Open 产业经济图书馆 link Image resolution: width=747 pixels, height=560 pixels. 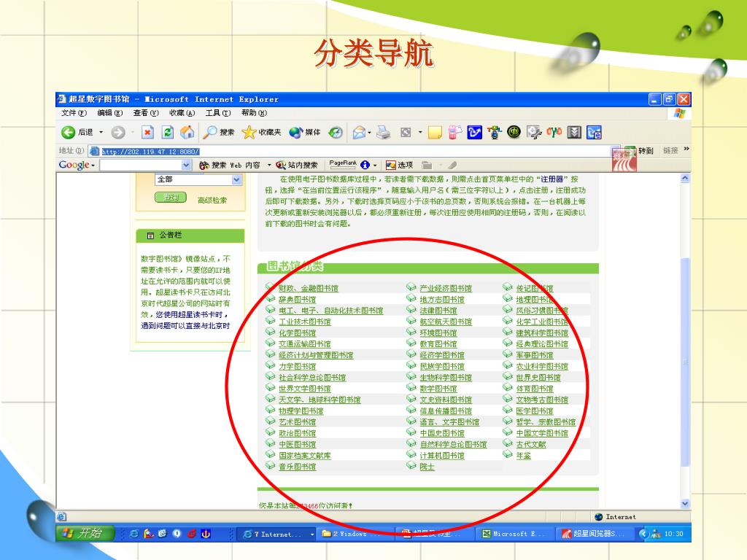(446, 288)
